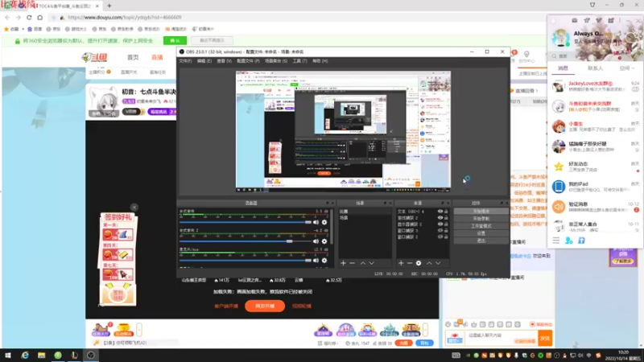Open QQ main menu hamburger icon

(x=556, y=241)
